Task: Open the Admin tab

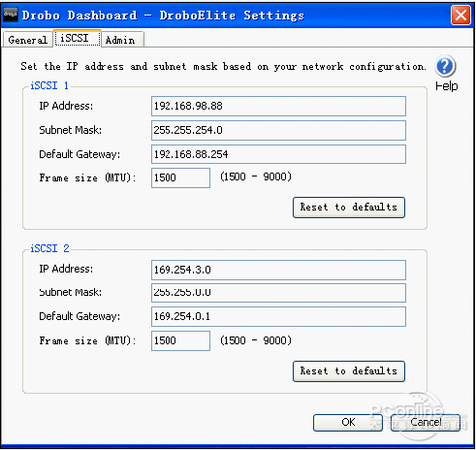Action: coord(122,40)
